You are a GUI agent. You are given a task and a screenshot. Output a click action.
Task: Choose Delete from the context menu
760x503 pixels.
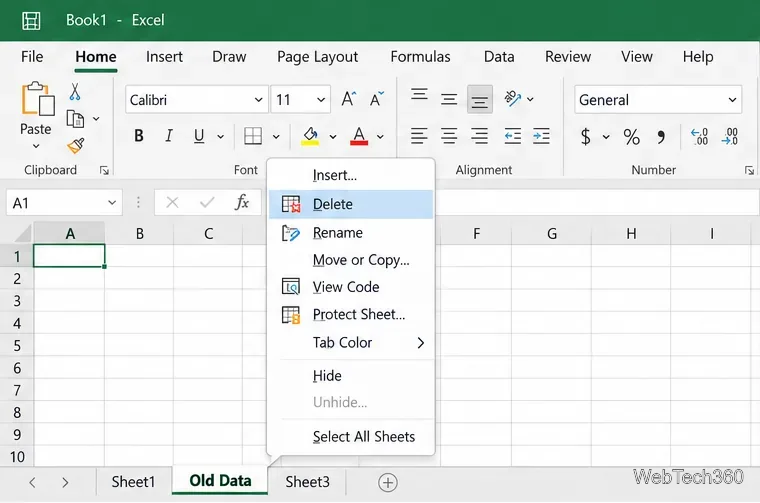click(351, 204)
